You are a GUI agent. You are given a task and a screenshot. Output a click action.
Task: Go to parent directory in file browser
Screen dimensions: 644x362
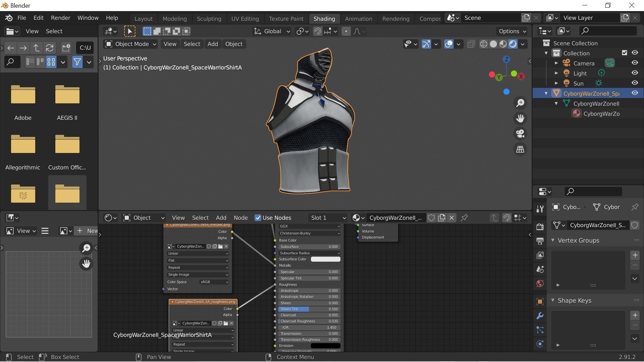click(36, 48)
